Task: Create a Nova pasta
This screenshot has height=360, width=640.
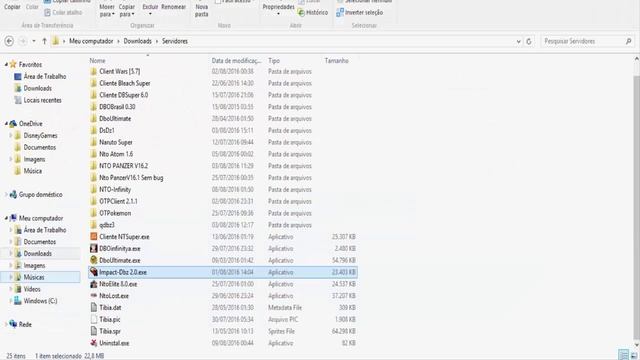Action: pos(202,11)
